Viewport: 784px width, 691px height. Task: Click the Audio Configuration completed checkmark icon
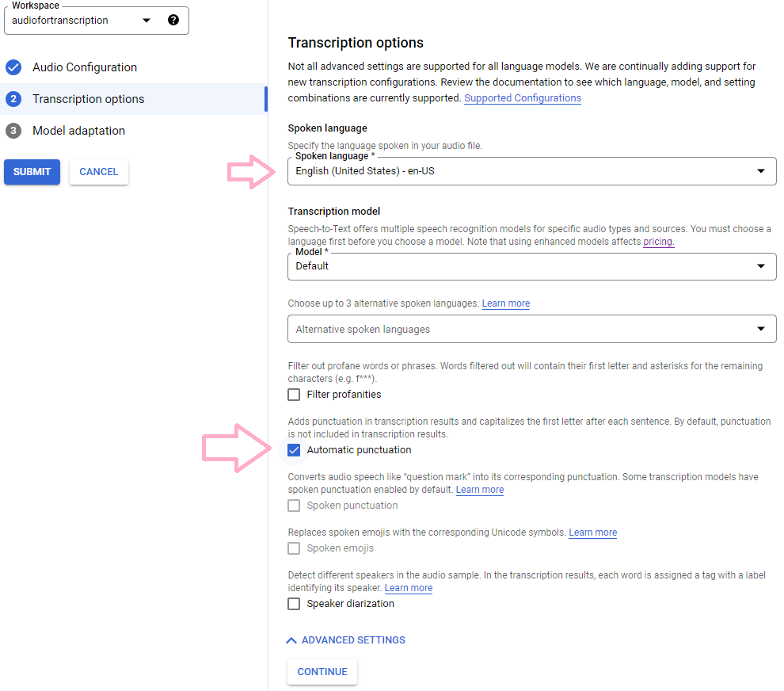[13, 67]
